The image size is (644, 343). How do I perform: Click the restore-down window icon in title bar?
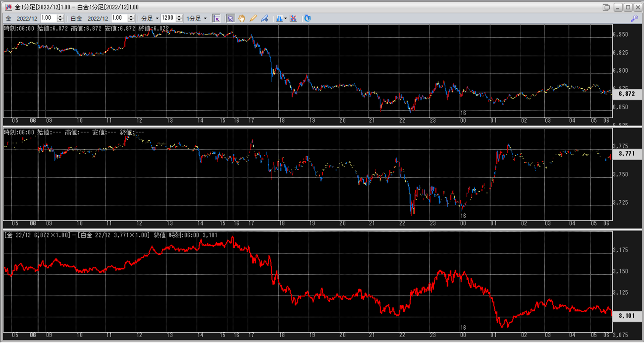(606, 7)
